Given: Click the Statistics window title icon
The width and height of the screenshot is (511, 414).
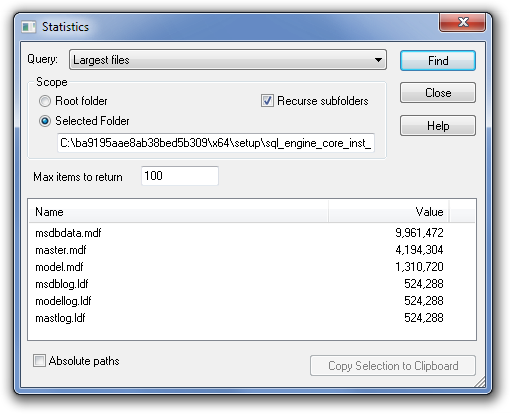Looking at the screenshot, I should tap(28, 27).
